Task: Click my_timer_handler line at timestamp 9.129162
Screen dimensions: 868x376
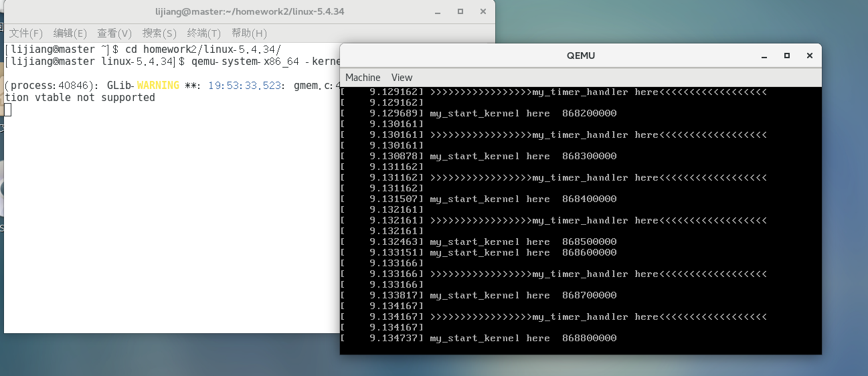Action: click(x=598, y=92)
